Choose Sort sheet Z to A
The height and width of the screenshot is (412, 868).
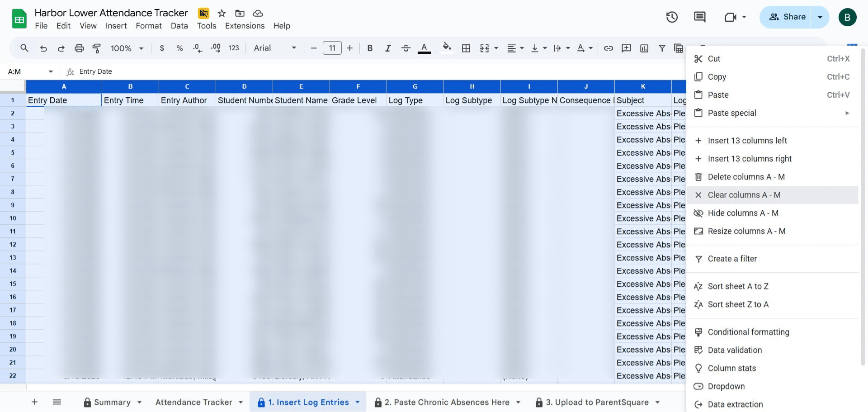tap(772, 304)
